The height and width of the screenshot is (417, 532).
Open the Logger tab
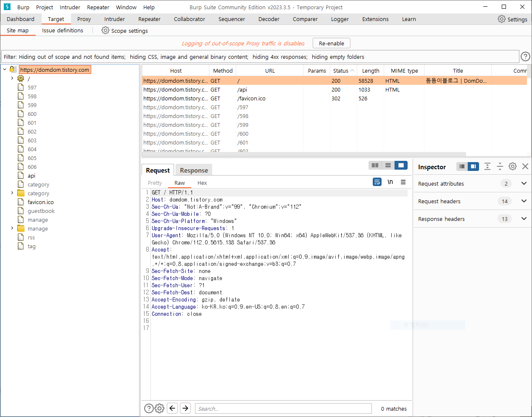(340, 19)
